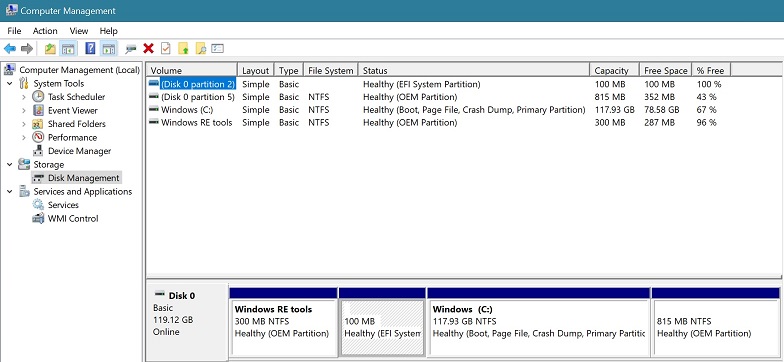
Task: Click the Forward arrow toolbar icon
Action: point(27,48)
